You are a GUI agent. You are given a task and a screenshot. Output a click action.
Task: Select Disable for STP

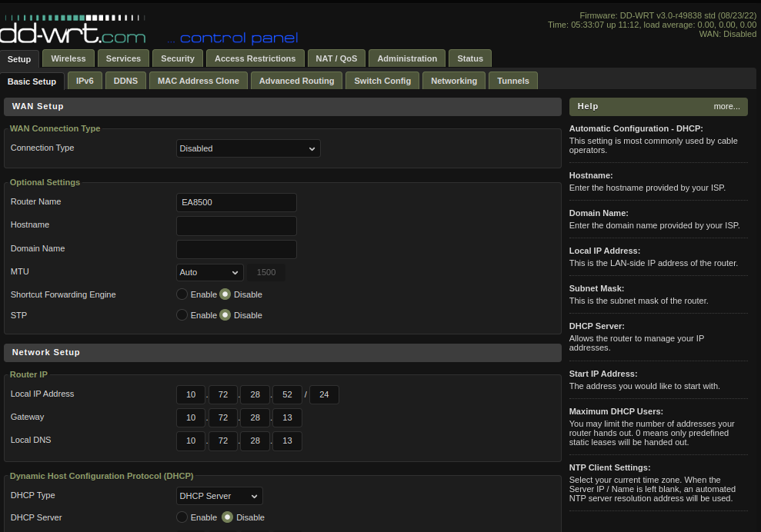(x=225, y=315)
